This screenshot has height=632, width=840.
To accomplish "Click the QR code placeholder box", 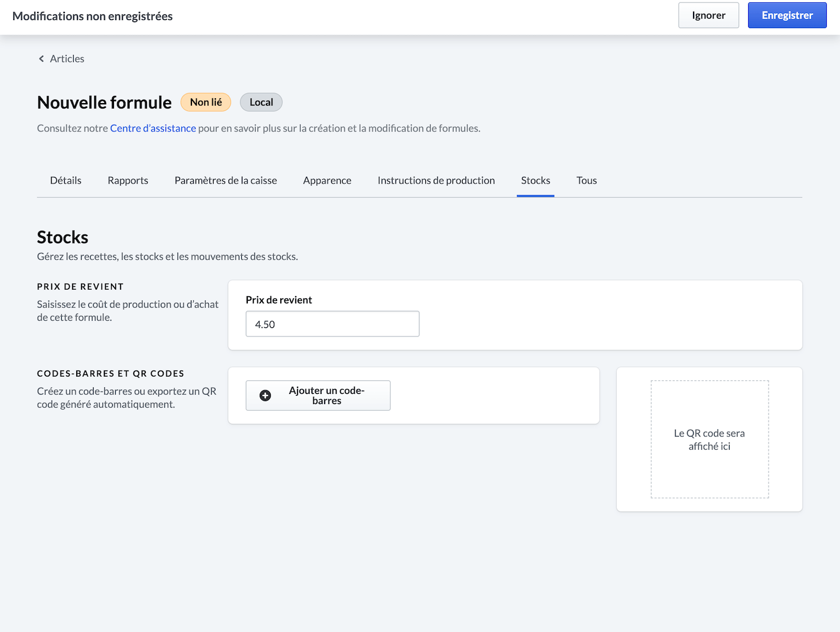I will pyautogui.click(x=710, y=440).
